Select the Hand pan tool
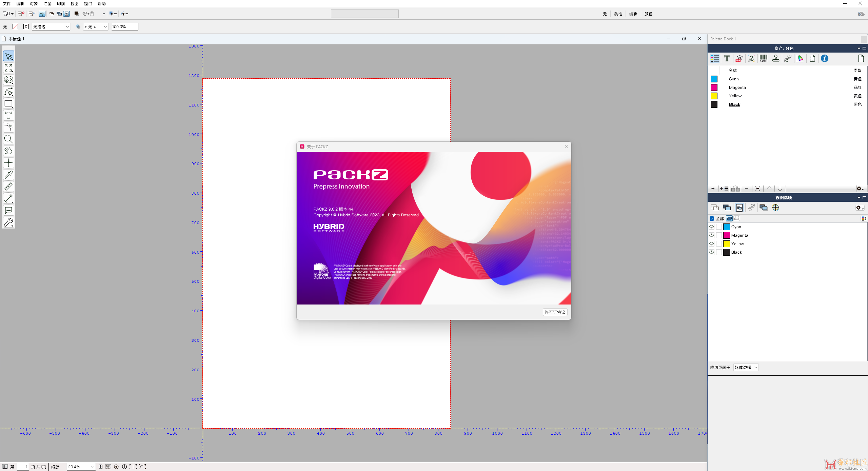The image size is (868, 471). tap(8, 151)
